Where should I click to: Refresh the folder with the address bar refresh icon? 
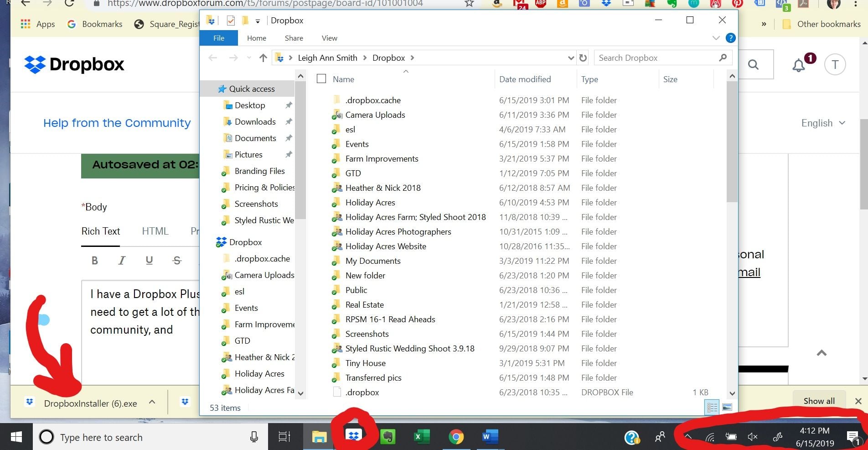(583, 58)
